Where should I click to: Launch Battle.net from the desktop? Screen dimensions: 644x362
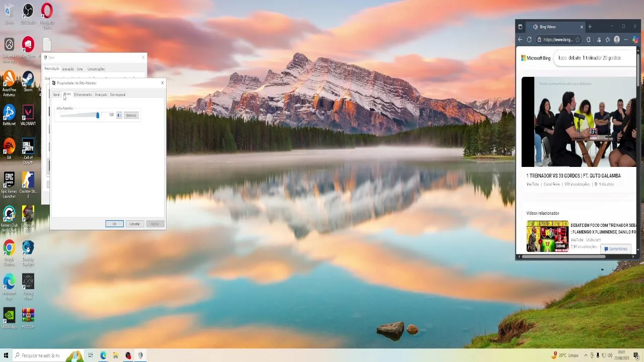tap(9, 115)
